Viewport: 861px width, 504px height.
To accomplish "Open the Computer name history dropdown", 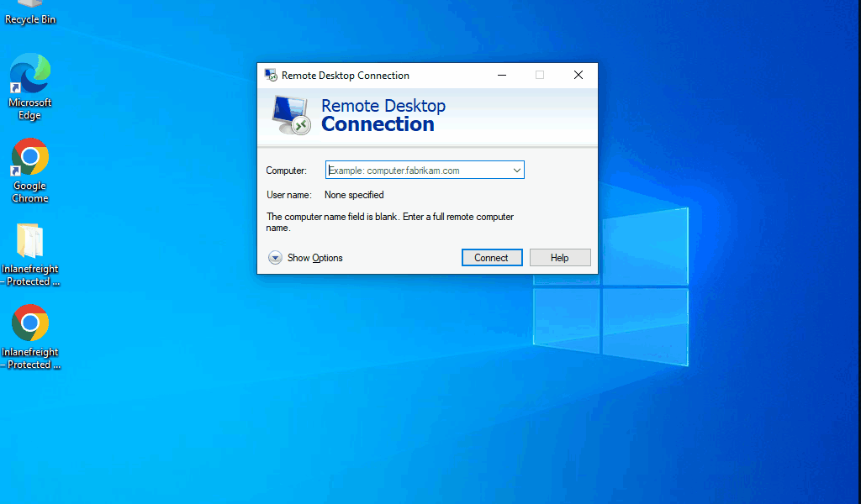I will pyautogui.click(x=515, y=169).
